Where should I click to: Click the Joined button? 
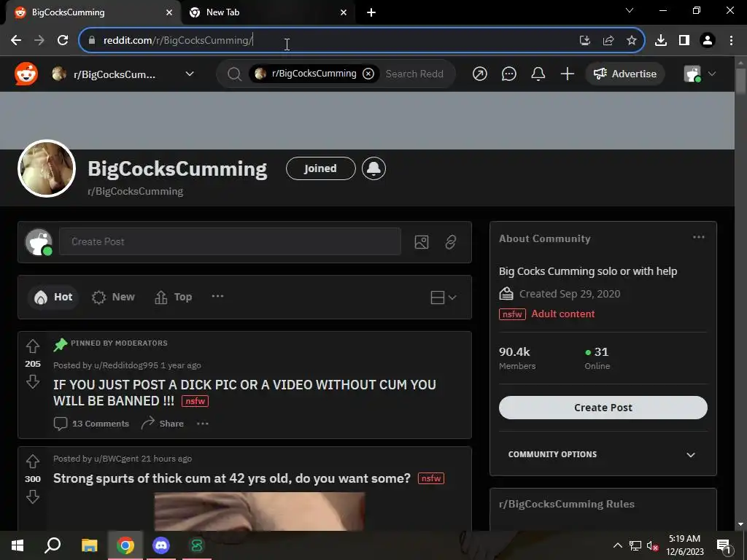321,168
